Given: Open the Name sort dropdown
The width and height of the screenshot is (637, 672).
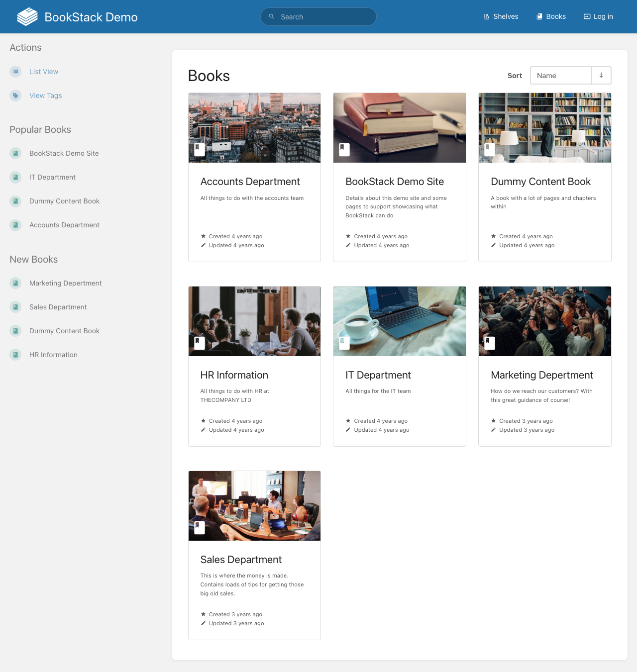Looking at the screenshot, I should pyautogui.click(x=560, y=76).
